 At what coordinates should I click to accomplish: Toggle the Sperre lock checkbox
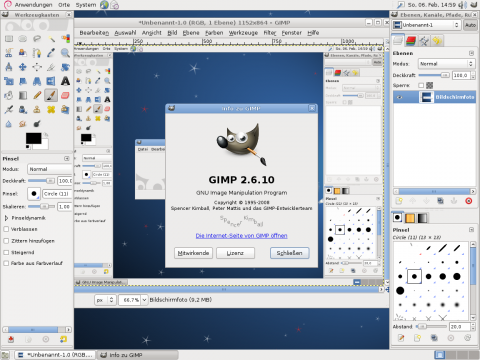[x=421, y=85]
